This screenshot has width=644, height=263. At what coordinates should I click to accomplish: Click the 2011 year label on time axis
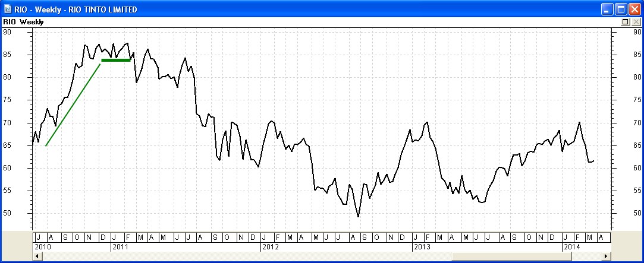[120, 247]
